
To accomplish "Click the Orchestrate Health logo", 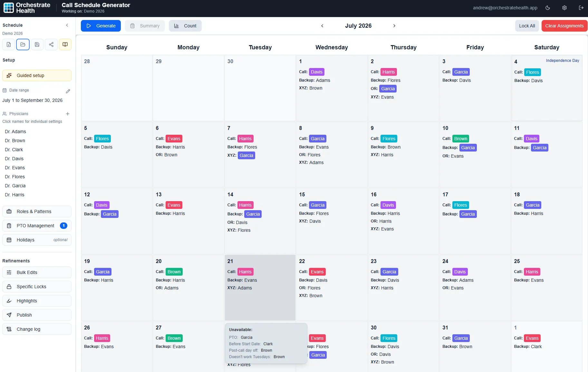I will (27, 8).
